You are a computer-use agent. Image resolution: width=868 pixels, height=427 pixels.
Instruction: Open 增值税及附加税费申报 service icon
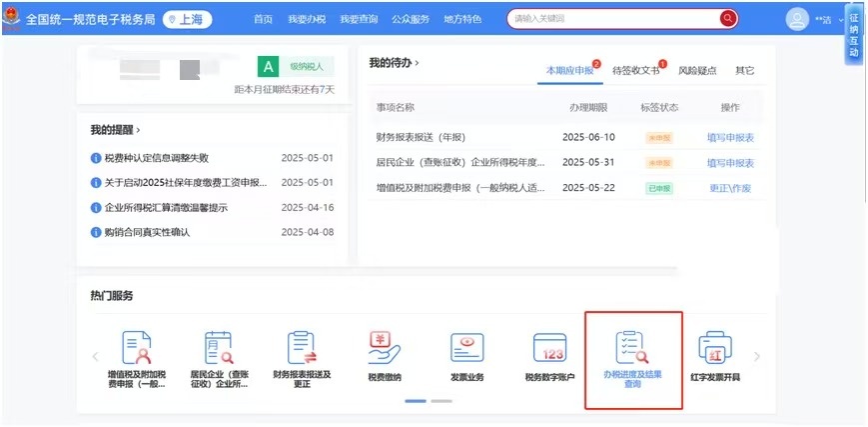137,350
